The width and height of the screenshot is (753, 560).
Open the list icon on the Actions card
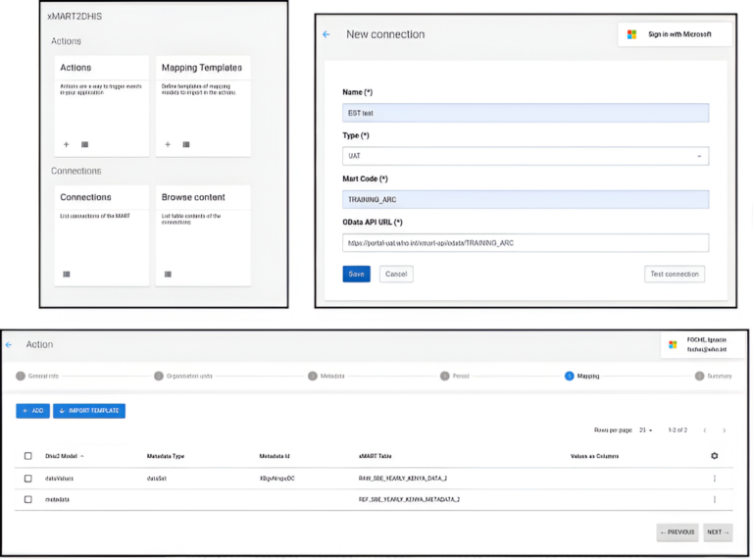point(85,144)
